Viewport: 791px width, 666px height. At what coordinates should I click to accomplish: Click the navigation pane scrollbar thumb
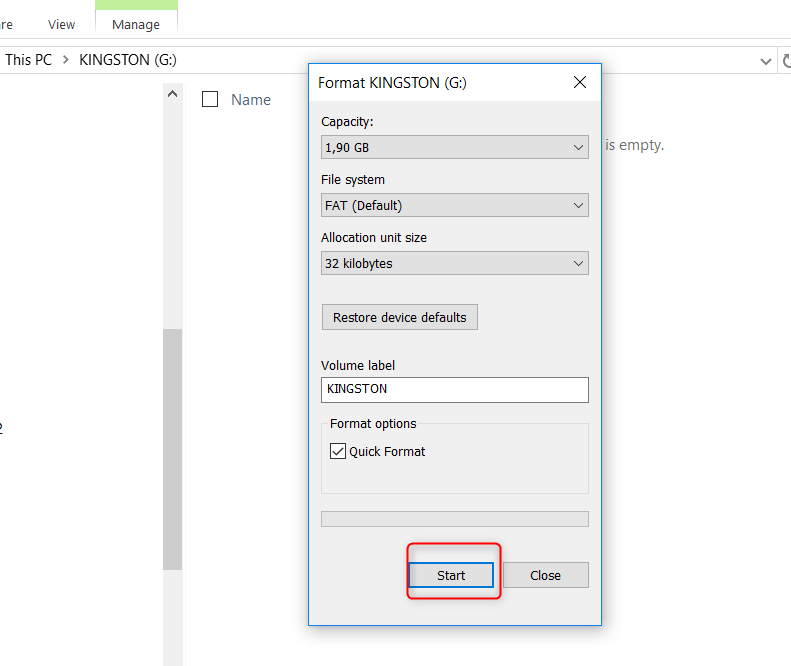pyautogui.click(x=172, y=450)
